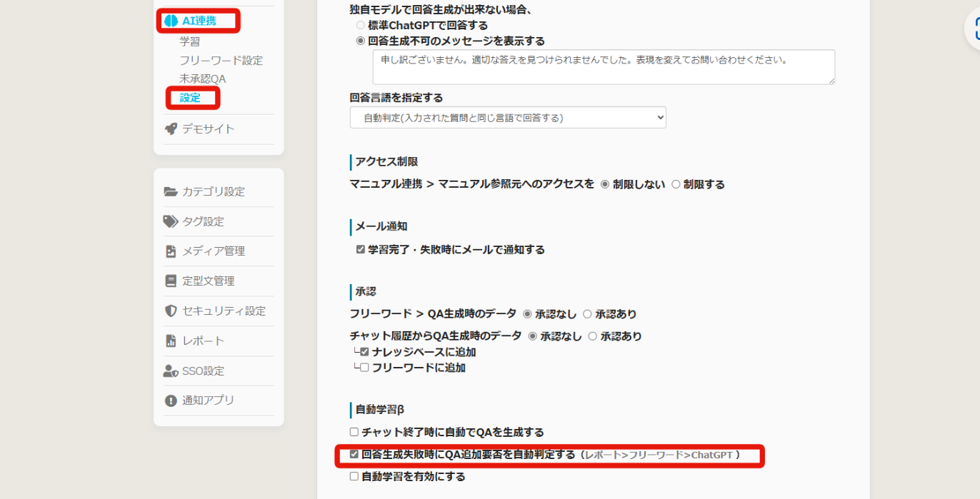Click the タグ設定 tags icon

coord(171,221)
